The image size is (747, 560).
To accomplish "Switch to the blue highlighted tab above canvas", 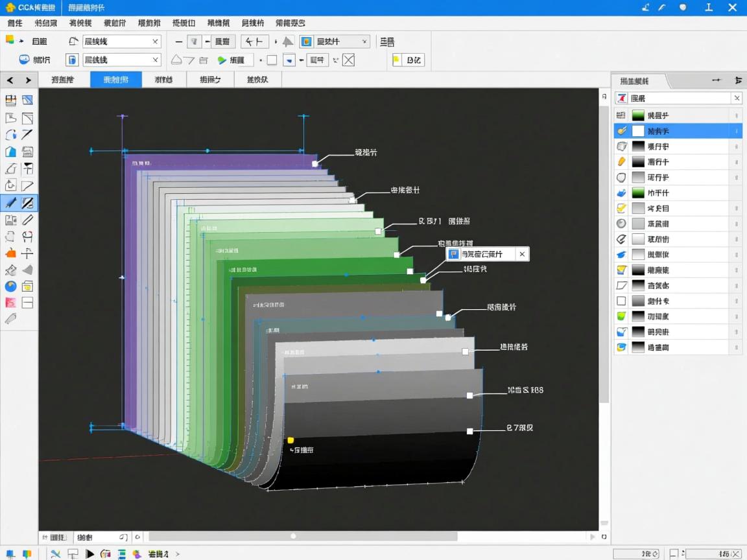I will [115, 80].
